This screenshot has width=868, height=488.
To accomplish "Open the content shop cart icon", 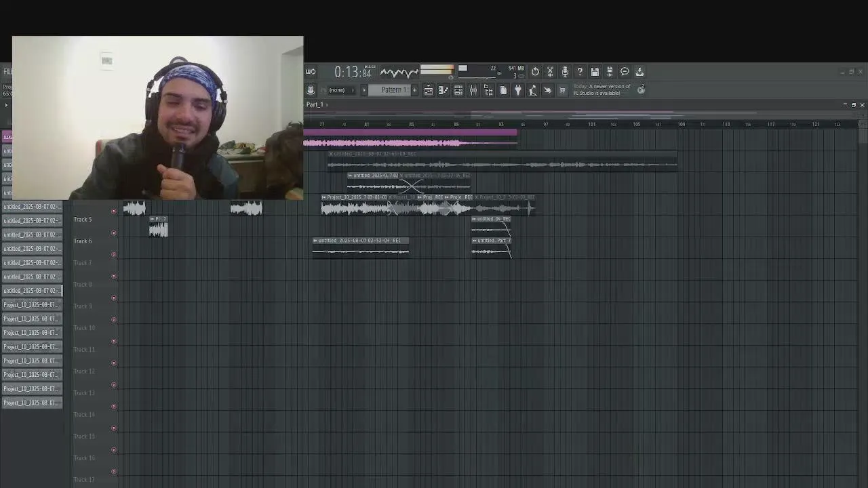I will 562,90.
